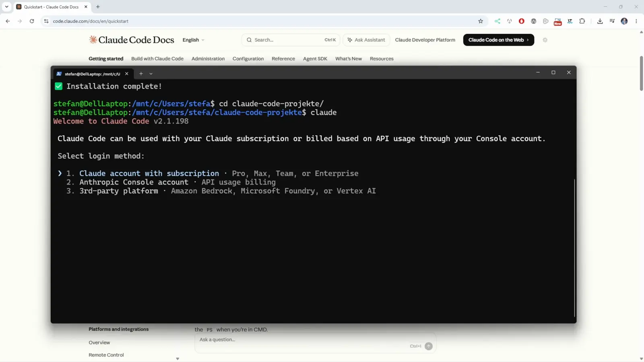Open the tab search chevron in Chrome
This screenshot has height=362, width=644.
coord(7,7)
